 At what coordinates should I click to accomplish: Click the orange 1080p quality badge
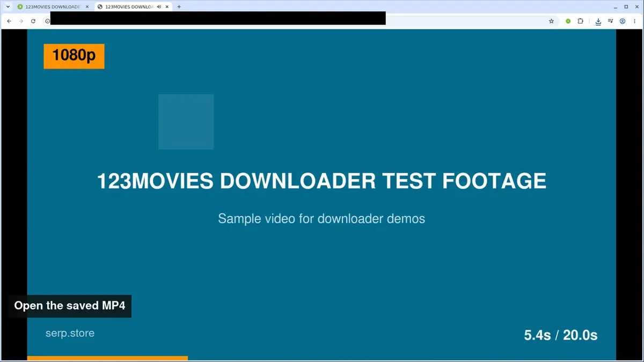pyautogui.click(x=74, y=56)
